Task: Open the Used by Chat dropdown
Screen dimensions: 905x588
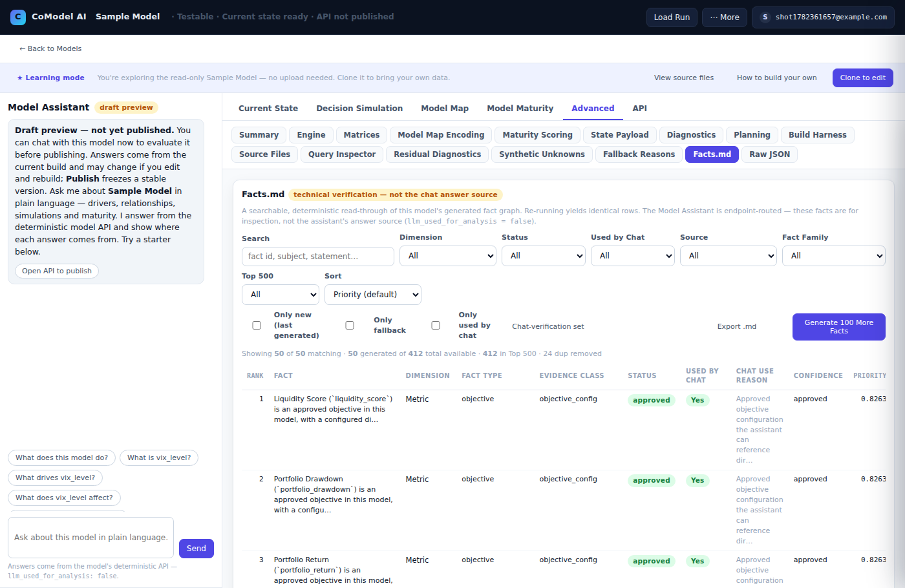Action: (x=633, y=256)
